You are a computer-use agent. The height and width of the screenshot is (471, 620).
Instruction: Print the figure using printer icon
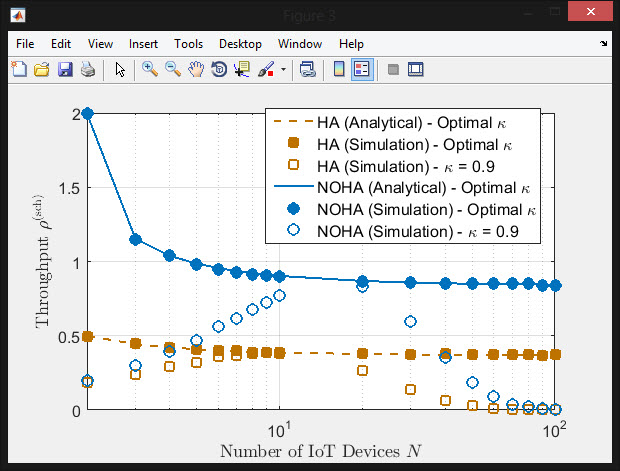[x=88, y=69]
